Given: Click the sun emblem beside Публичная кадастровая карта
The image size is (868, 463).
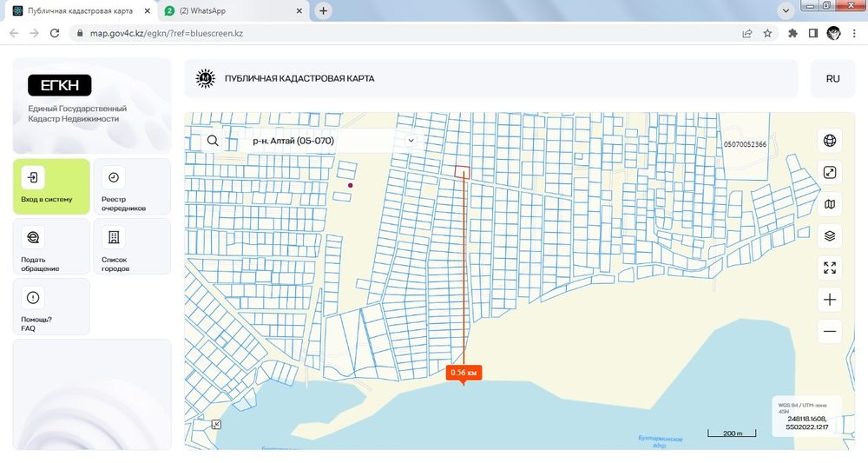Looking at the screenshot, I should (206, 79).
